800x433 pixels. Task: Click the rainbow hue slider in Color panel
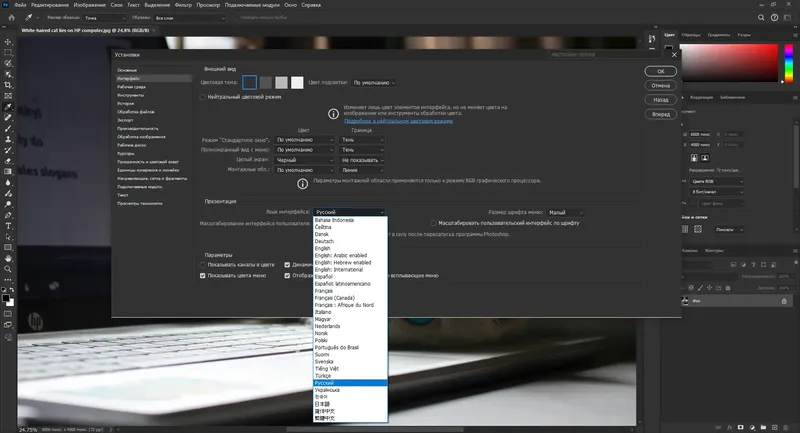789,63
